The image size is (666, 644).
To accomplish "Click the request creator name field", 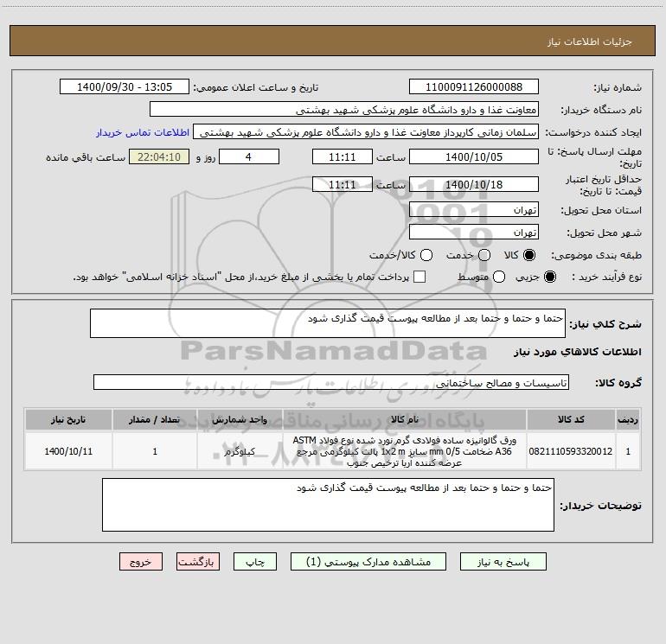I will (366, 132).
